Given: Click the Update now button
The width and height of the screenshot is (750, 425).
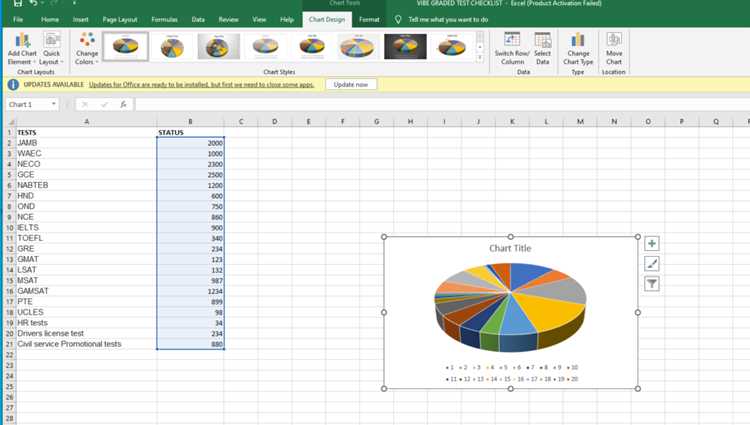Looking at the screenshot, I should tap(351, 85).
